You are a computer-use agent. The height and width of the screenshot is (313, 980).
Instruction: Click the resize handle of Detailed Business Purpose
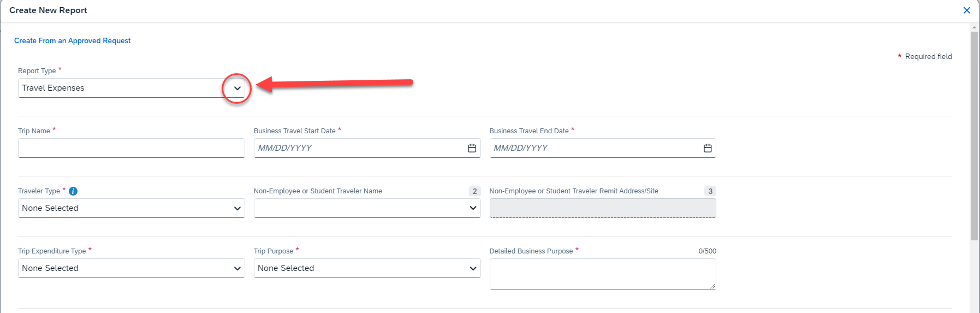712,286
